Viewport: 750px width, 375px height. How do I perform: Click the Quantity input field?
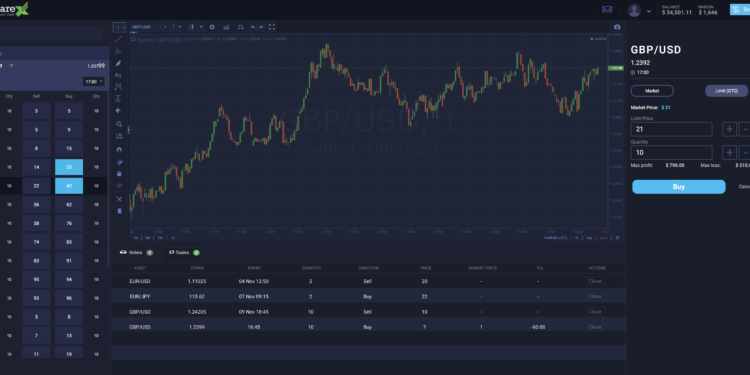pyautogui.click(x=672, y=153)
